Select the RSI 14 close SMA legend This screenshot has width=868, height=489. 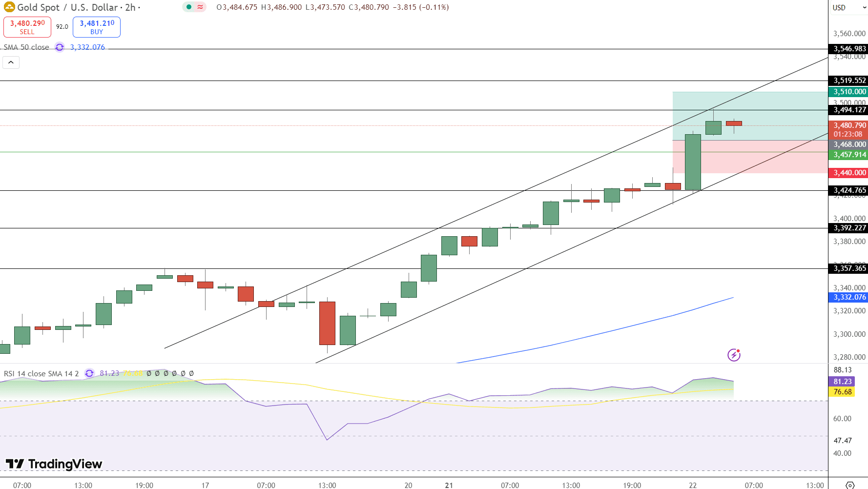[41, 373]
